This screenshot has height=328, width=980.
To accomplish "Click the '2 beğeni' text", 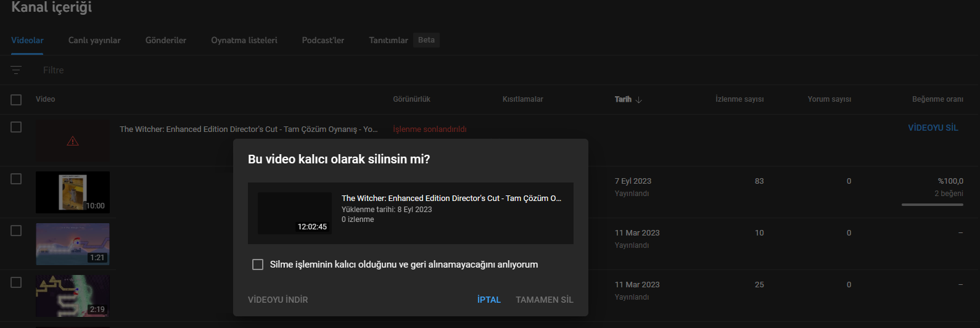I will click(x=949, y=194).
